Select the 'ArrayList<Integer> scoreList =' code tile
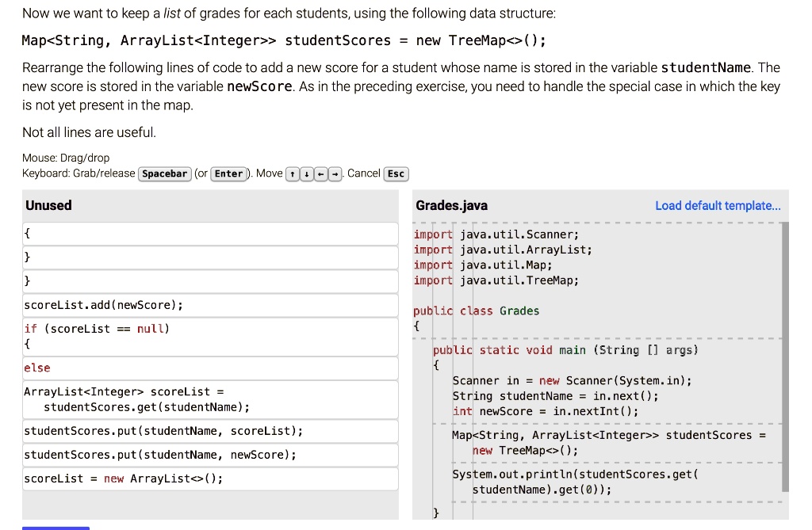This screenshot has height=530, width=812. click(210, 399)
